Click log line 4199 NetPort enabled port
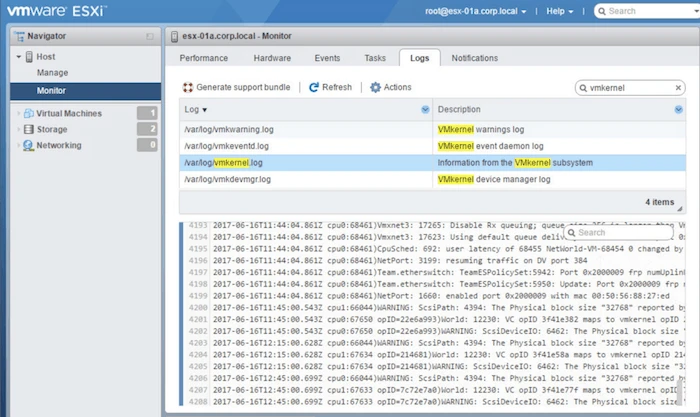This screenshot has width=700, height=417. tap(441, 296)
